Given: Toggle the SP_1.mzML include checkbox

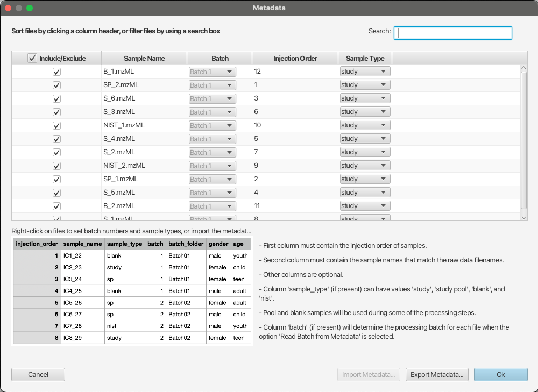Looking at the screenshot, I should click(56, 180).
